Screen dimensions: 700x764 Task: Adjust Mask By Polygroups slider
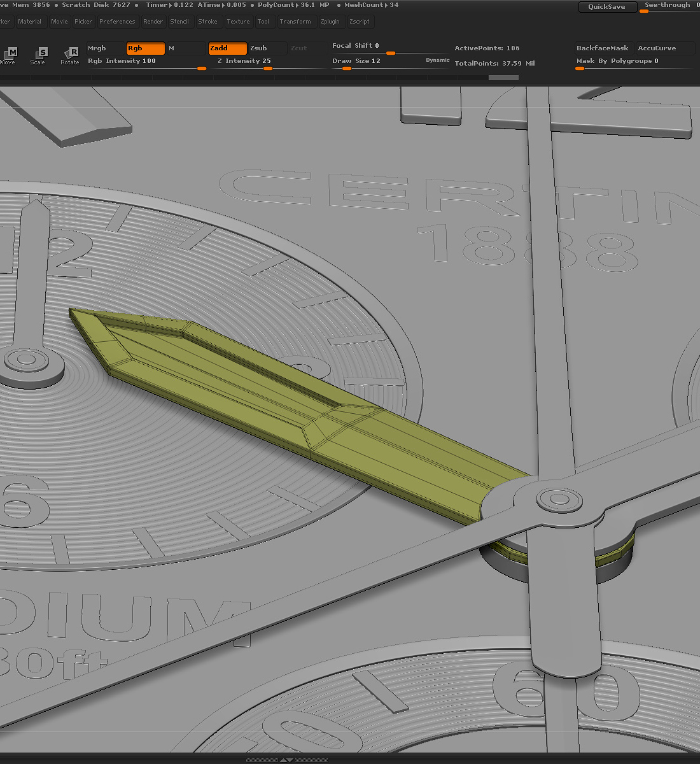pos(634,62)
